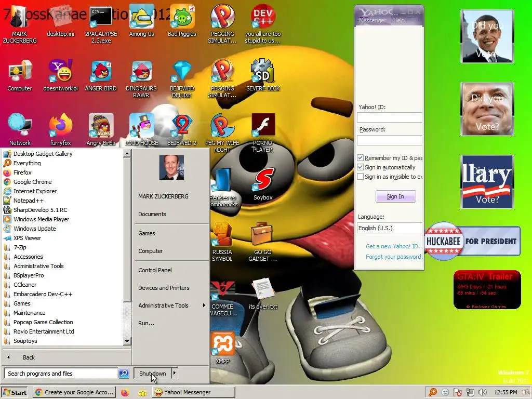Click Search programs and files box
Screen dimensions: 532x399
(x=61, y=373)
